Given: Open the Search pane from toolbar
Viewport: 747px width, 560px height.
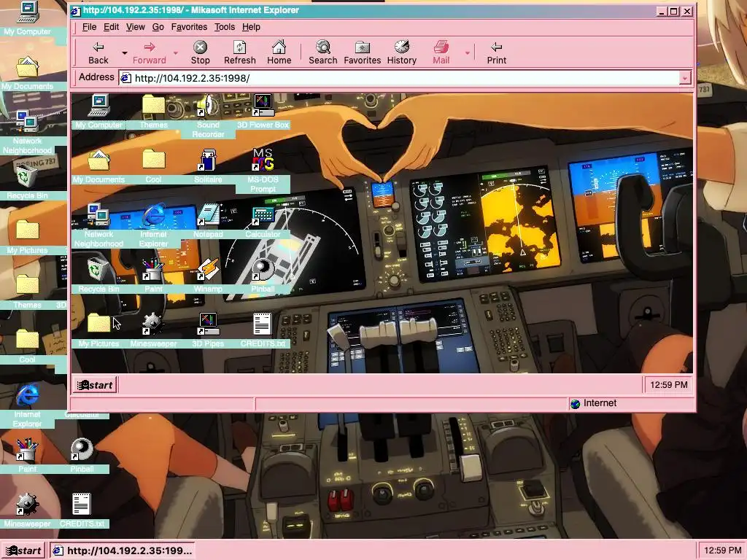Looking at the screenshot, I should point(322,52).
